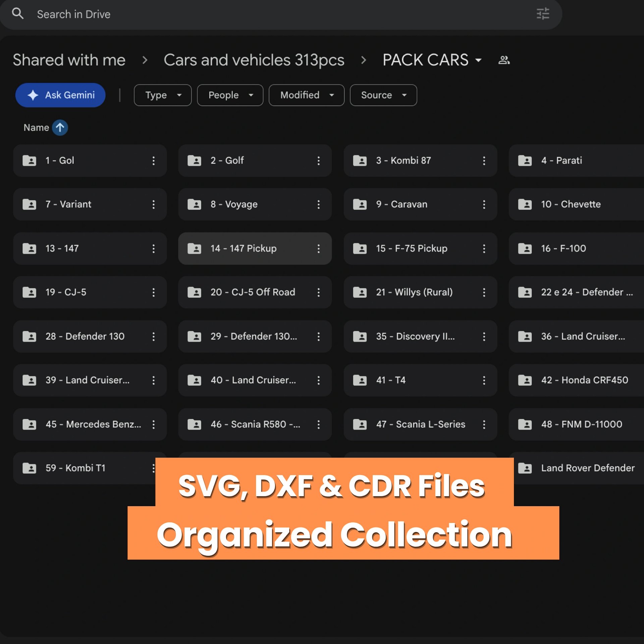The image size is (644, 644).
Task: Open more actions for 45 - Mercedes Benz
Action: [154, 424]
